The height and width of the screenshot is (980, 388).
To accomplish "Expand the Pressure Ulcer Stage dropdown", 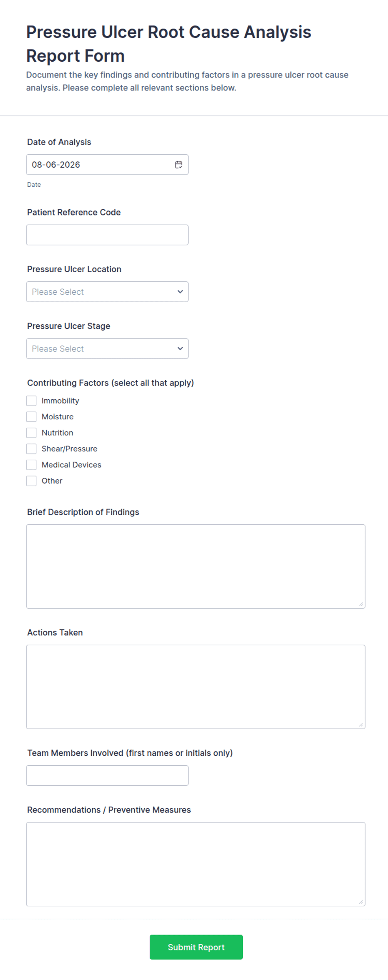I will point(107,348).
